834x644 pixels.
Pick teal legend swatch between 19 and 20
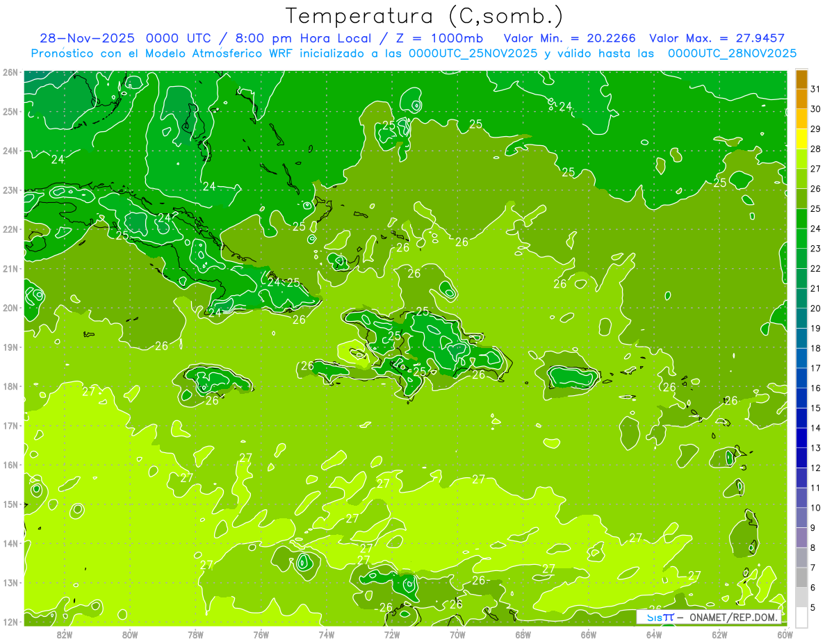coord(801,318)
